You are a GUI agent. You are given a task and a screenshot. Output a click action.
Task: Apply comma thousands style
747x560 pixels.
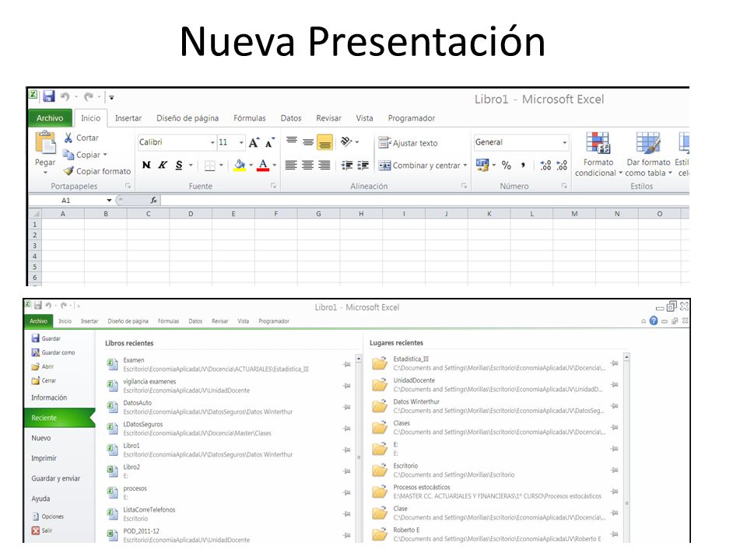[523, 165]
